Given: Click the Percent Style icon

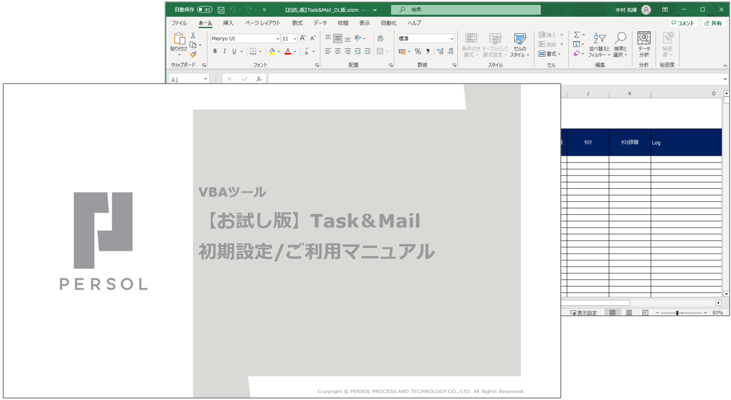Looking at the screenshot, I should (x=418, y=51).
